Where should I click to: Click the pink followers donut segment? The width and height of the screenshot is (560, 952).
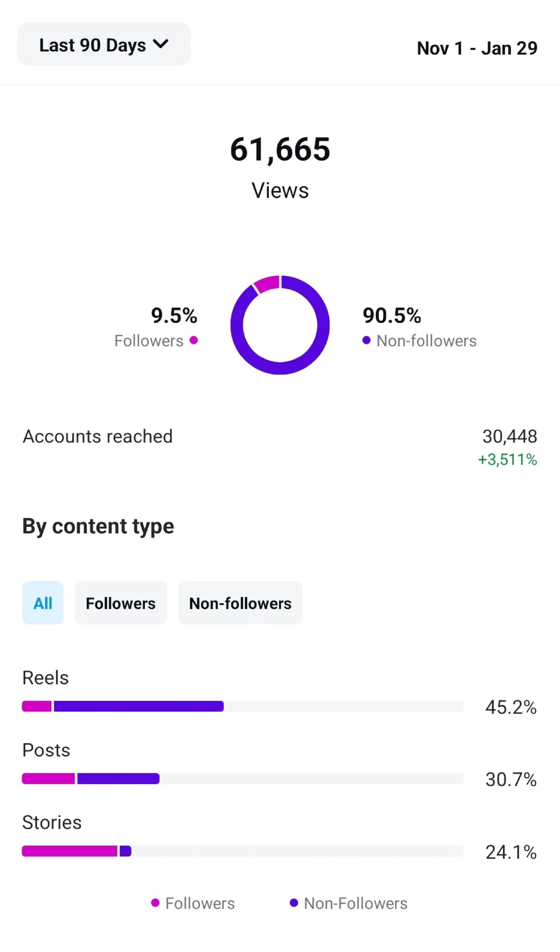pos(267,284)
